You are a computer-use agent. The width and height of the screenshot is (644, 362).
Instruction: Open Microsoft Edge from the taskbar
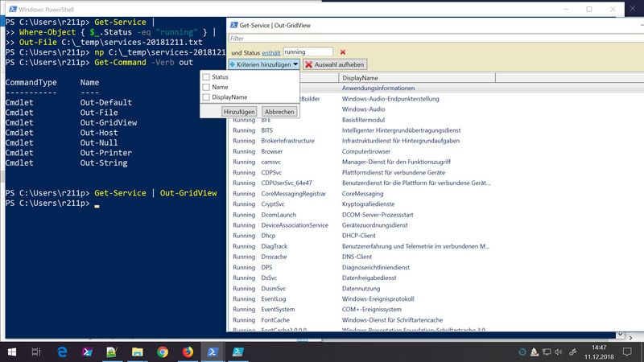[x=62, y=352]
